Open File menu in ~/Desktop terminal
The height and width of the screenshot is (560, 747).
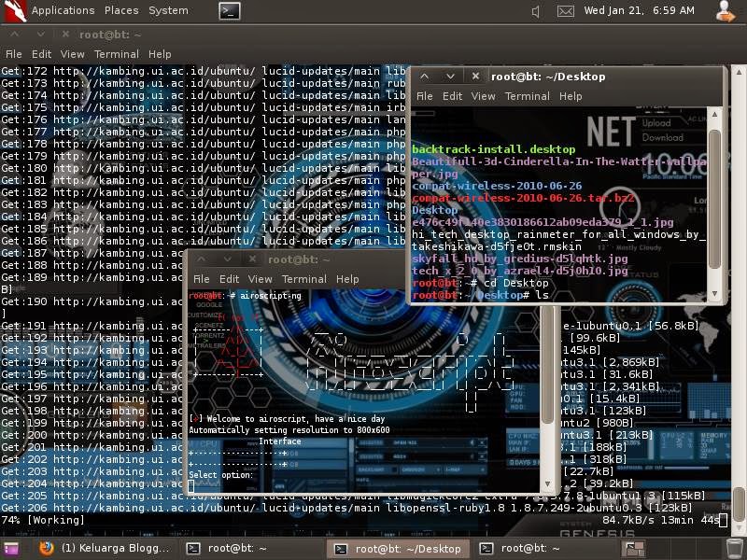click(425, 96)
